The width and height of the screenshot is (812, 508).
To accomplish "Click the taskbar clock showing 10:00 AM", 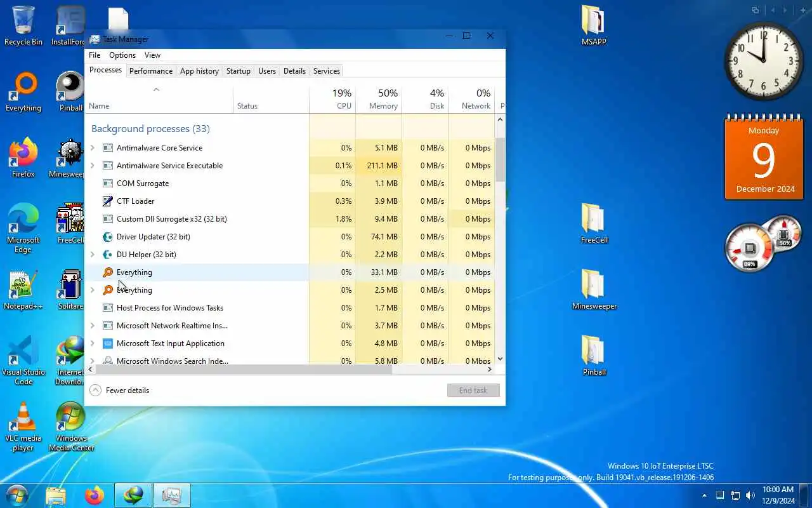I will [x=778, y=495].
